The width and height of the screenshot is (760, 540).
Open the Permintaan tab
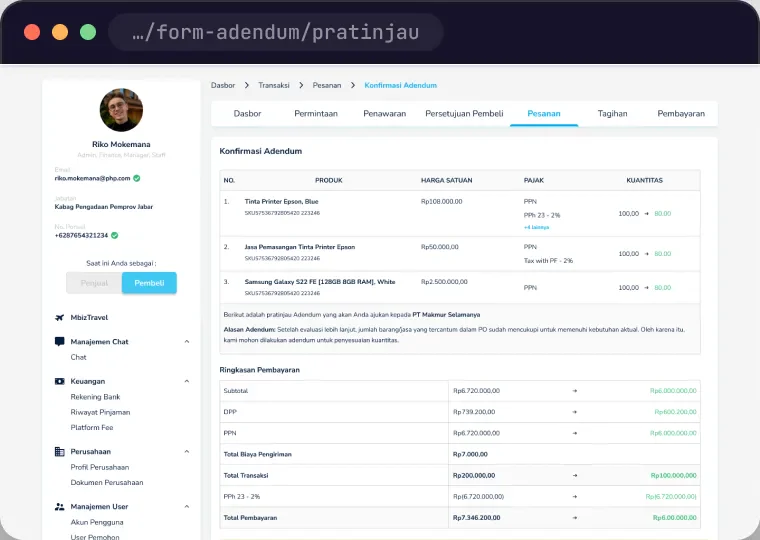316,113
